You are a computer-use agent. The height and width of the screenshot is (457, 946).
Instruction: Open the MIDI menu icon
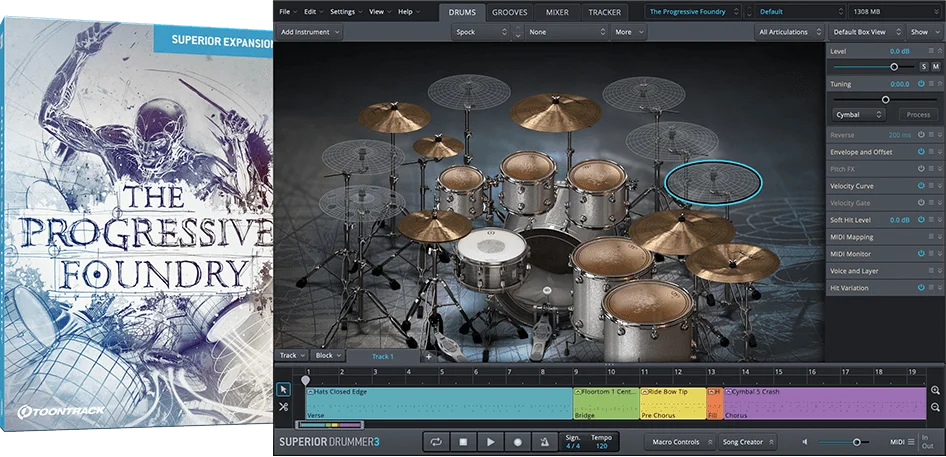911,442
